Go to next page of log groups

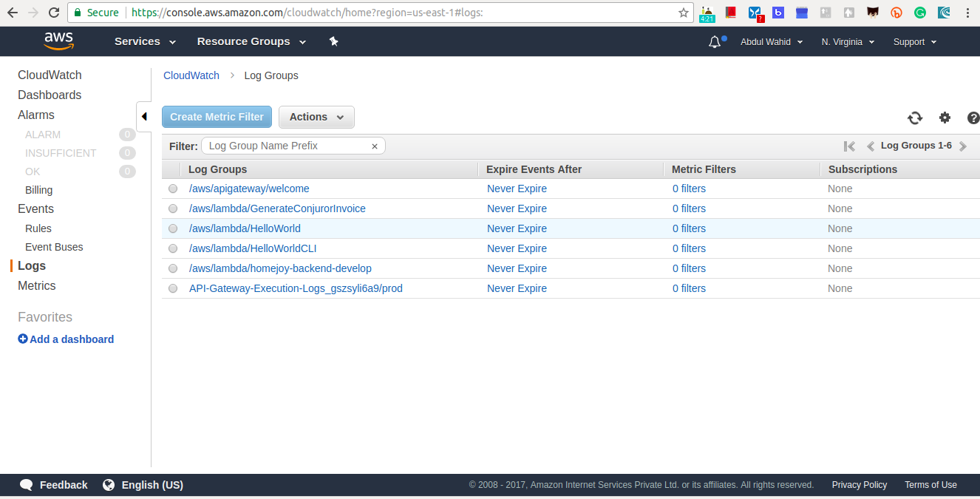tap(962, 146)
